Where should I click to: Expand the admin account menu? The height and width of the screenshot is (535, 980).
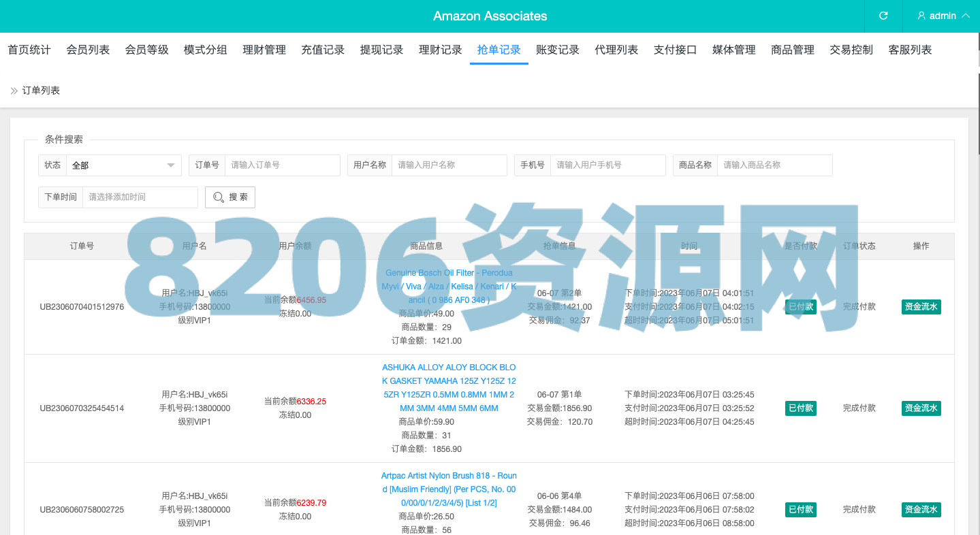943,16
